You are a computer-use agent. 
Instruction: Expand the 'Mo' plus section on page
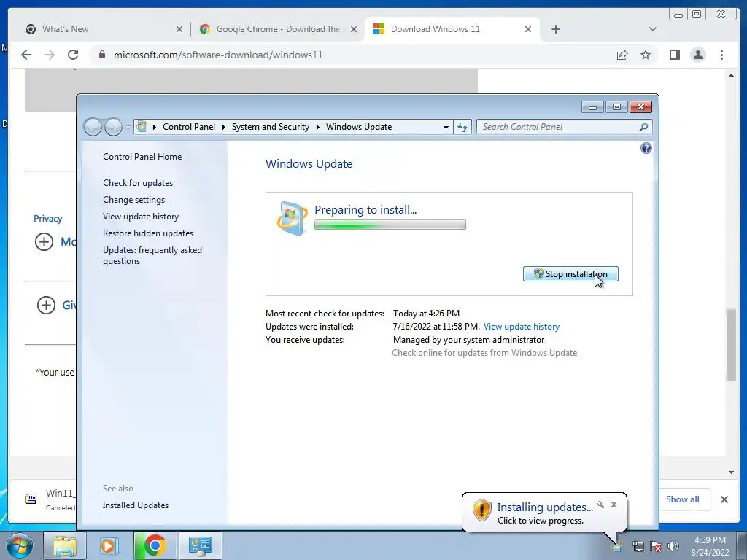(44, 241)
